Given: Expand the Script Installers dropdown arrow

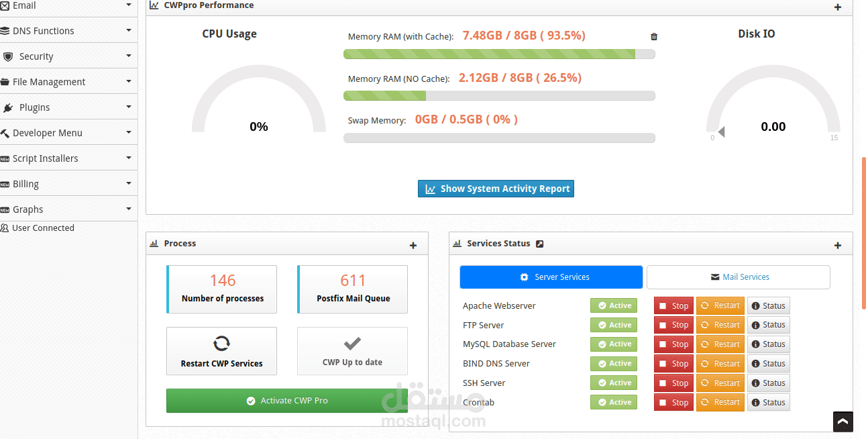Looking at the screenshot, I should (x=129, y=158).
